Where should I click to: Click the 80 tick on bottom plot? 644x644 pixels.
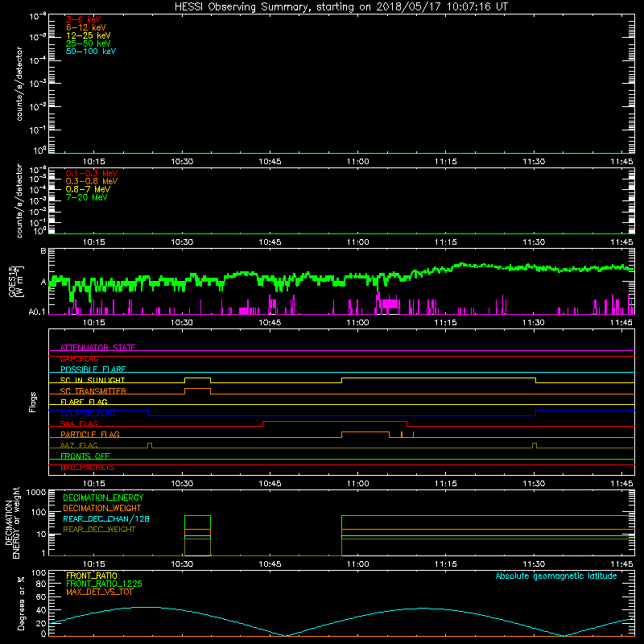point(41,584)
